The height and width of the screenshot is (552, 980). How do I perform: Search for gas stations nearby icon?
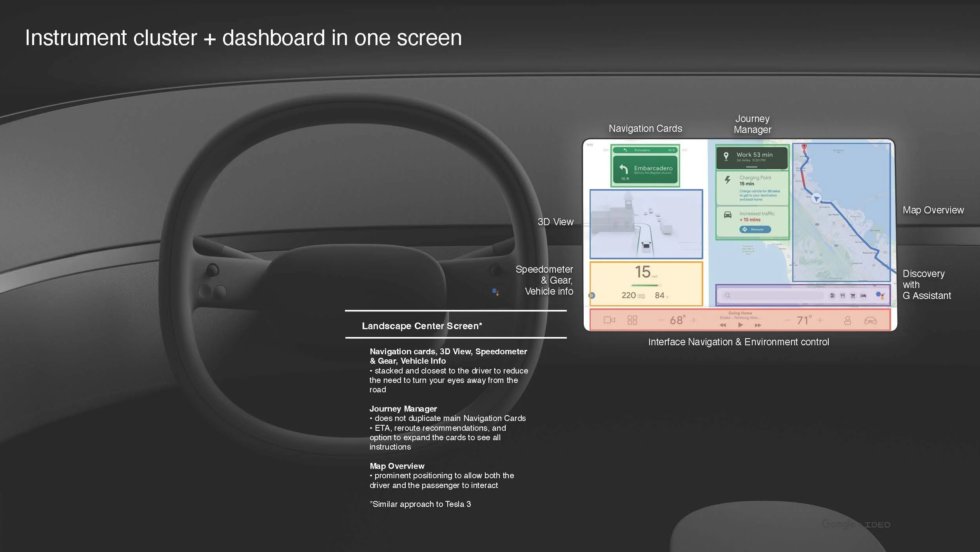coord(832,296)
